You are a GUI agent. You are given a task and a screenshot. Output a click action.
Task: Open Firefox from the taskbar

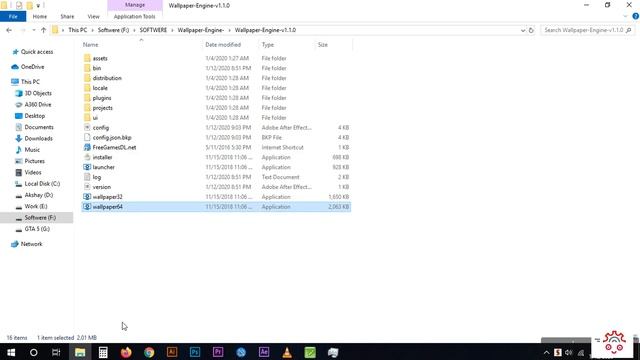126,352
